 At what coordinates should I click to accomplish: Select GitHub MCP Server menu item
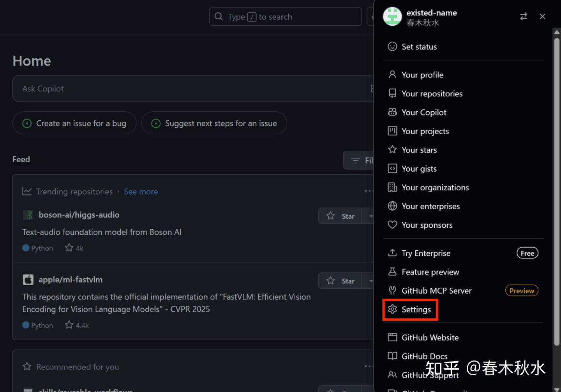[x=463, y=290]
